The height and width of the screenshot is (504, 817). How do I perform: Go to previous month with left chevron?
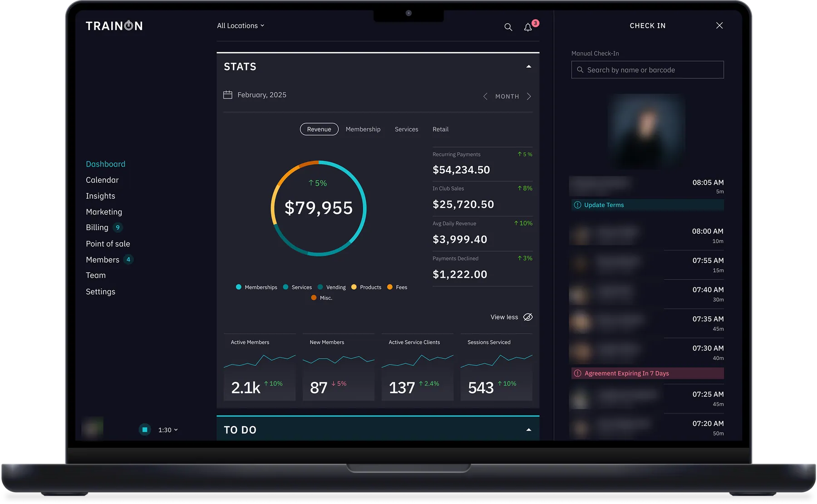click(x=485, y=96)
